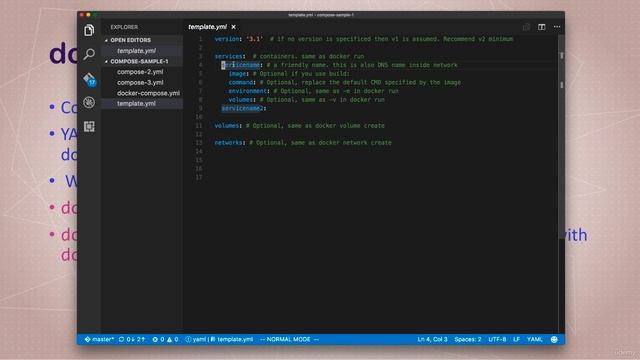Click yaml template.yml status bar item
The image size is (640, 360).
tap(219, 339)
